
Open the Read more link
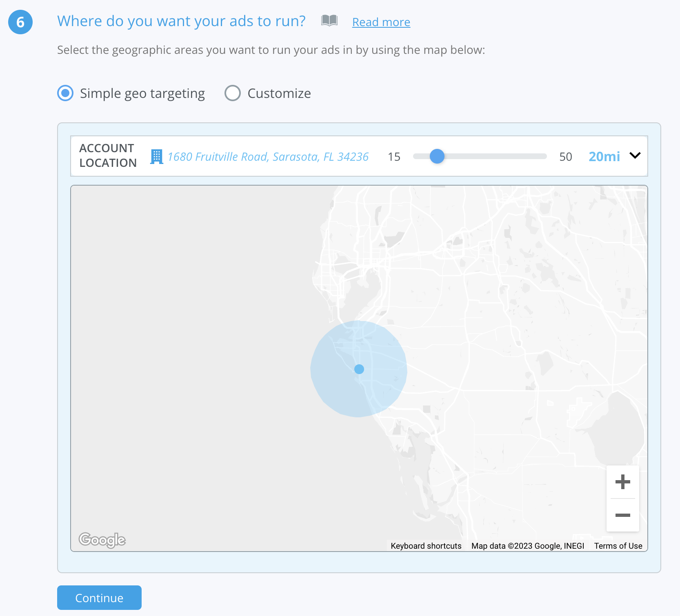tap(381, 22)
